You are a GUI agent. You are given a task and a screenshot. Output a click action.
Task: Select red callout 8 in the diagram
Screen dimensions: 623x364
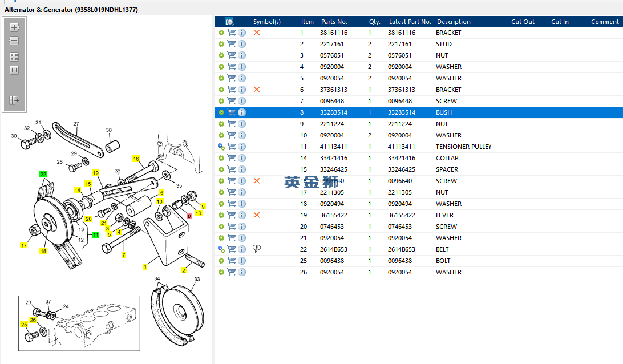(x=189, y=216)
